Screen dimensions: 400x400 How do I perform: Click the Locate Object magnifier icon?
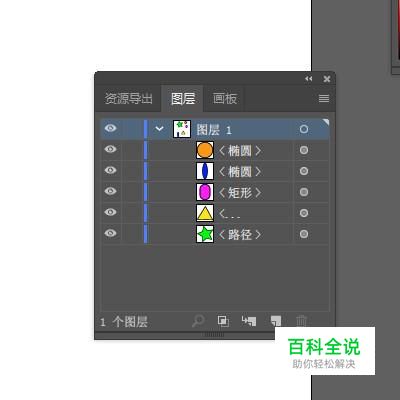pyautogui.click(x=198, y=321)
